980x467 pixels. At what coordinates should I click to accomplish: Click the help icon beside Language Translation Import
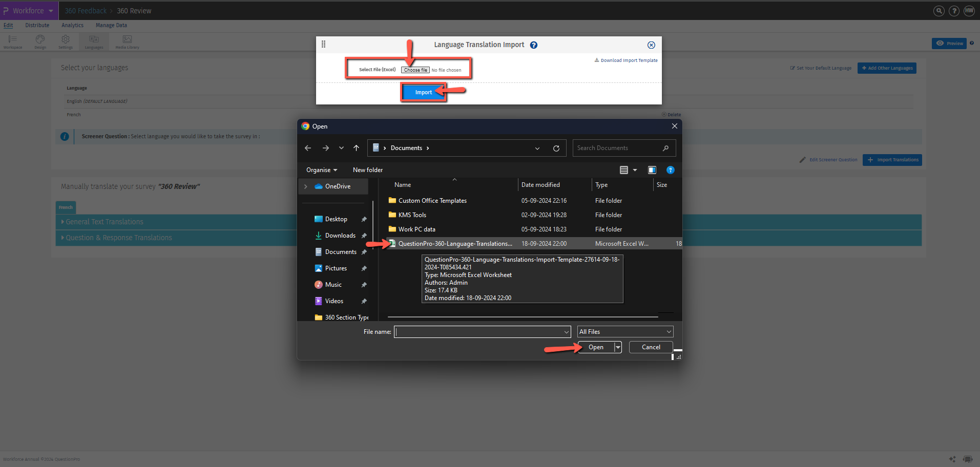tap(533, 45)
